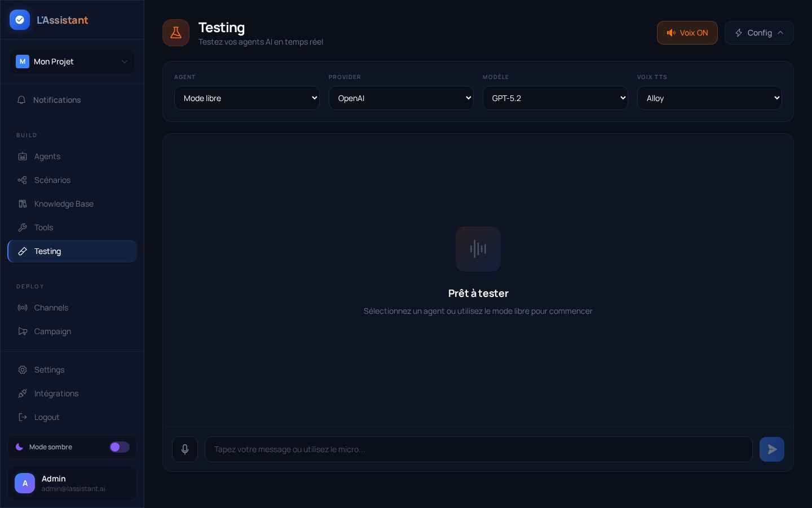Click the Knowledge Base book icon
The width and height of the screenshot is (812, 508).
tap(23, 204)
